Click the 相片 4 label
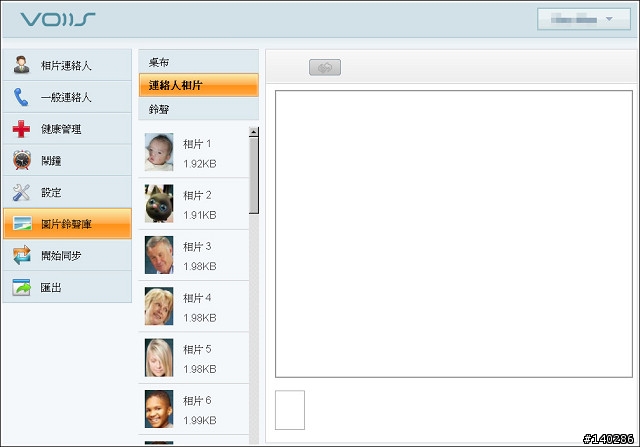Viewport: 640px width, 447px height. tap(197, 298)
